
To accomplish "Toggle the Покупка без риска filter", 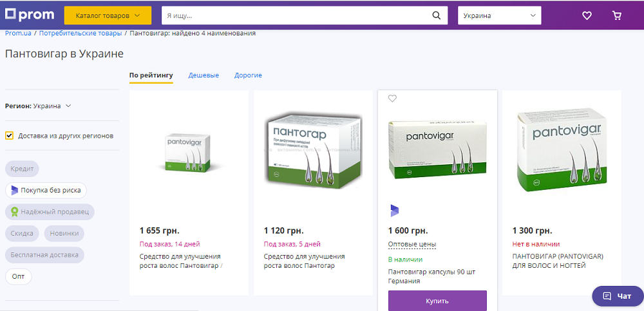I will [x=46, y=190].
